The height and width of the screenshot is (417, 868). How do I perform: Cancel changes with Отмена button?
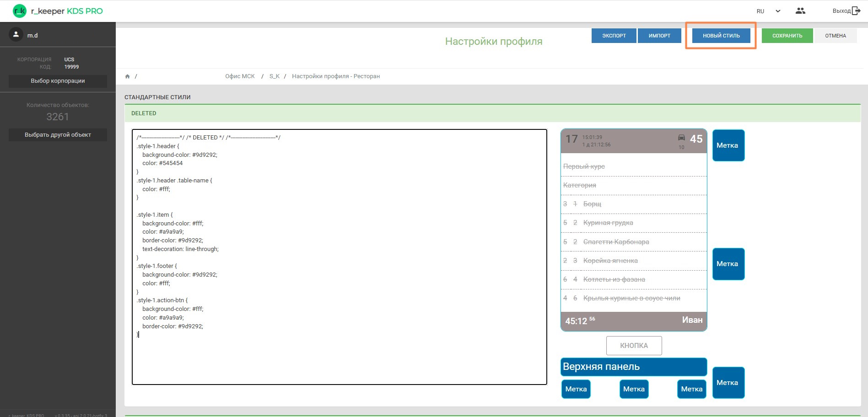[835, 36]
